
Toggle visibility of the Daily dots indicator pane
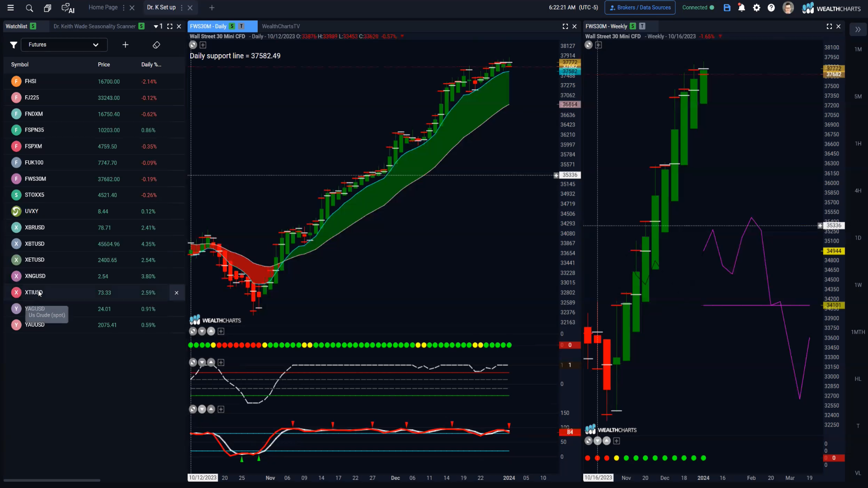pyautogui.click(x=193, y=331)
